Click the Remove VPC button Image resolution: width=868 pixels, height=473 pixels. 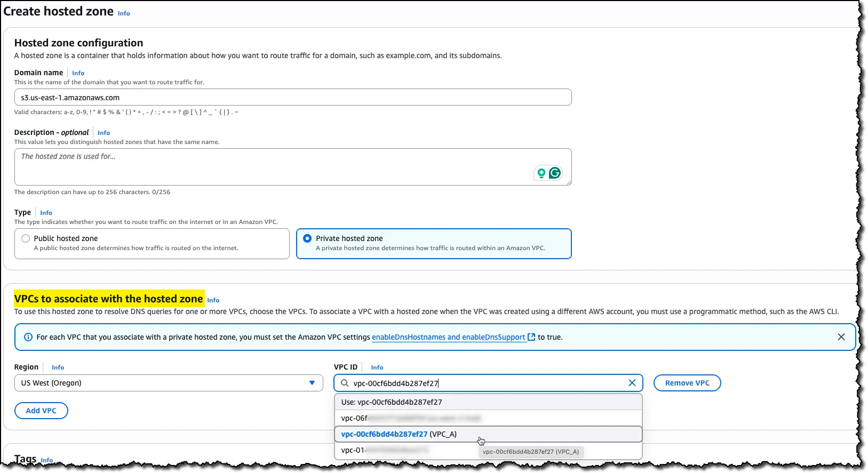click(x=687, y=383)
